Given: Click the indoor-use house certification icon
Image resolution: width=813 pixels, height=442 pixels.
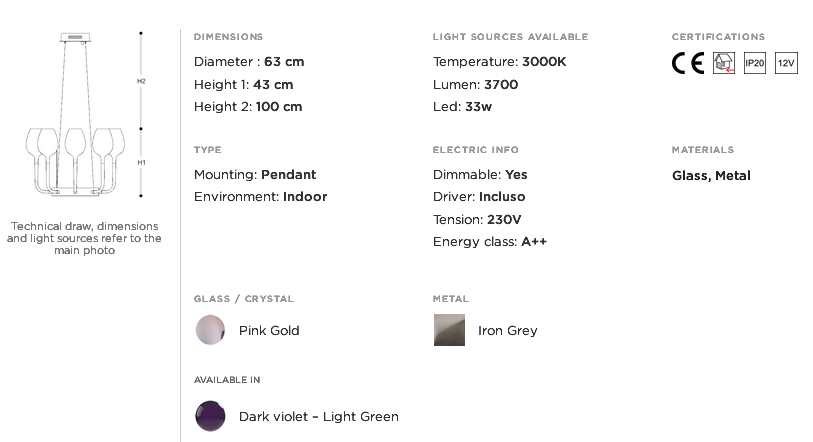Looking at the screenshot, I should [724, 63].
